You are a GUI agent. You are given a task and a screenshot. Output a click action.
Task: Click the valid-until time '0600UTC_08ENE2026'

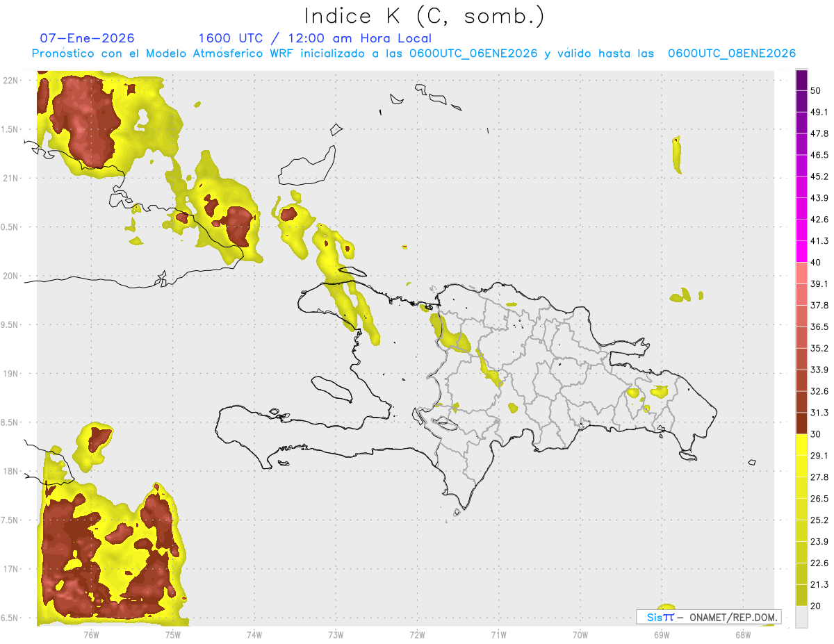click(732, 53)
